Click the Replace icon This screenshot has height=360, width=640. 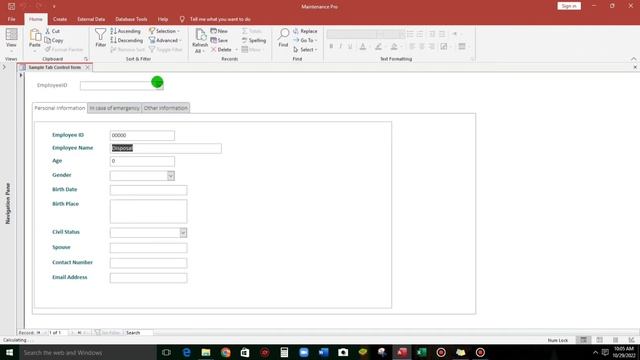[x=296, y=31]
